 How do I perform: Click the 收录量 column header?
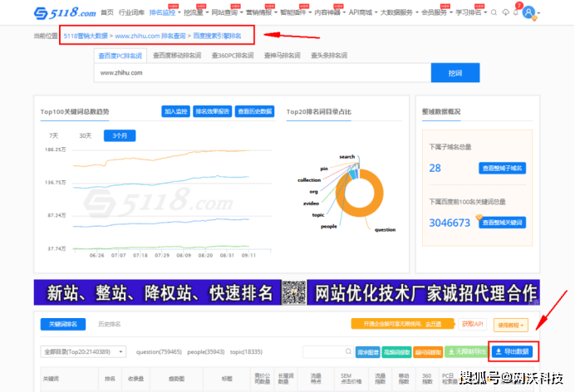click(135, 379)
